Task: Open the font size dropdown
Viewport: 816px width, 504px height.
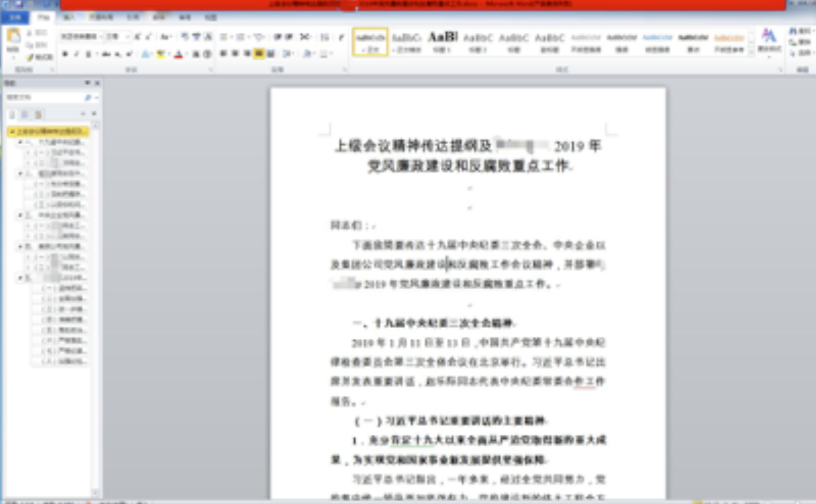Action: click(128, 37)
